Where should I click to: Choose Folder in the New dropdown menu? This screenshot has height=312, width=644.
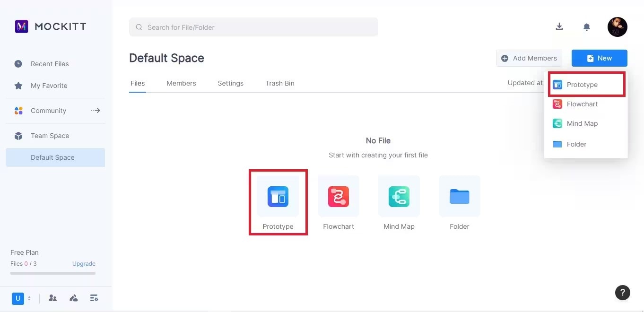(586, 144)
